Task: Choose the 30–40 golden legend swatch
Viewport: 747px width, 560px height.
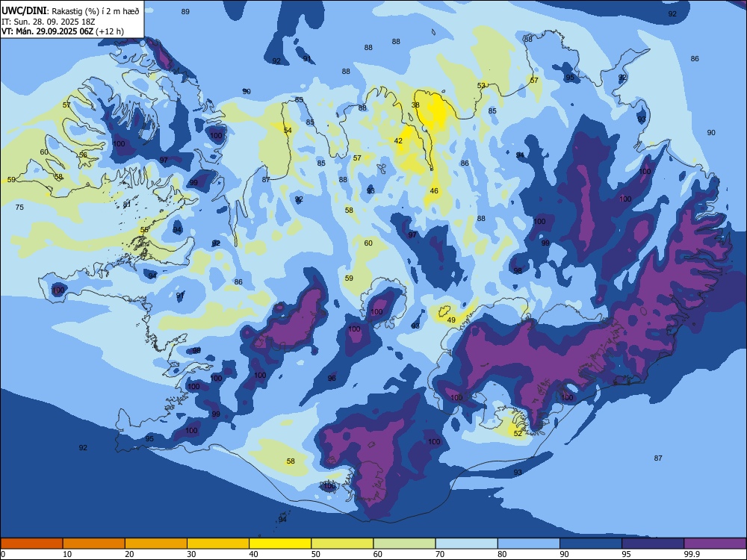Action: pyautogui.click(x=218, y=544)
